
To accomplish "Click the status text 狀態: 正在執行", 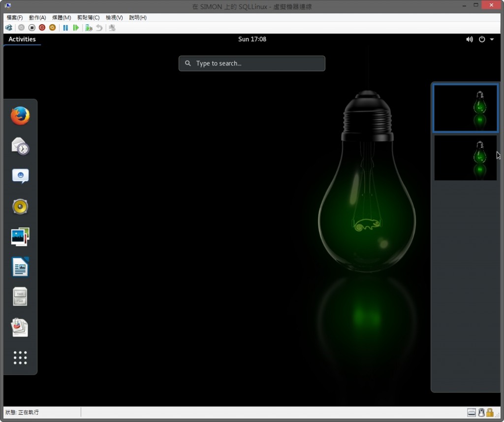I will click(x=22, y=412).
